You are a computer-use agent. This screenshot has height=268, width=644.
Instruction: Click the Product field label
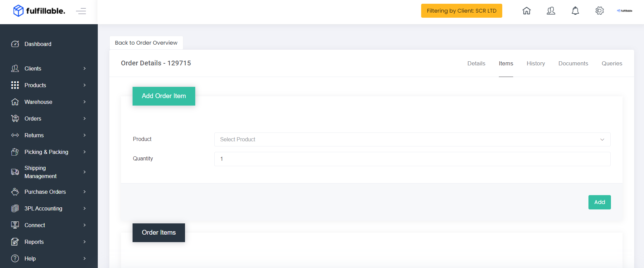[142, 139]
